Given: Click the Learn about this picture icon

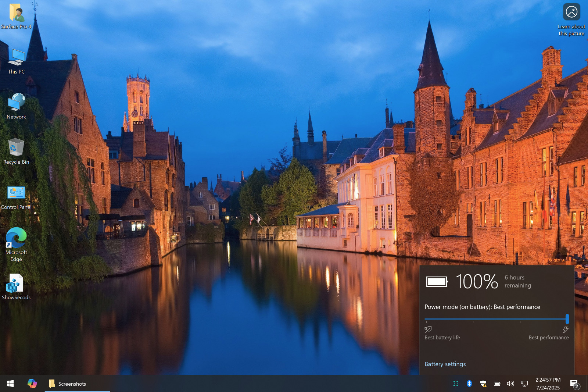Looking at the screenshot, I should coord(571,13).
